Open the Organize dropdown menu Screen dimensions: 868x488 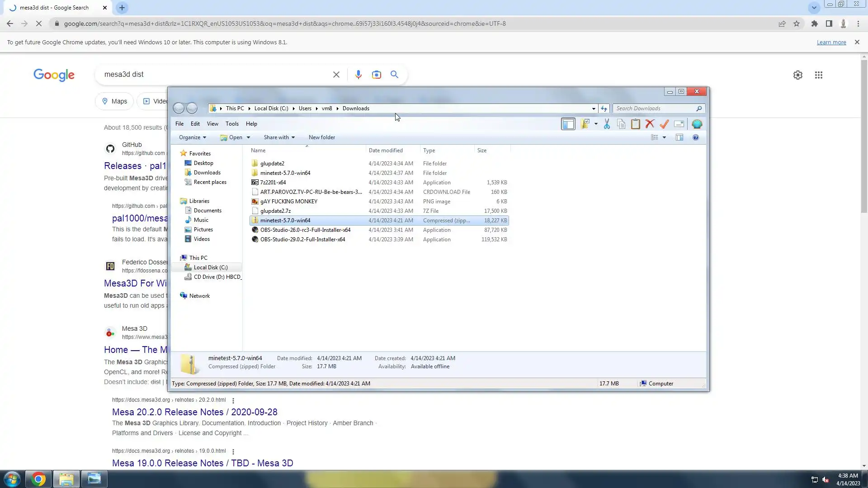[192, 137]
